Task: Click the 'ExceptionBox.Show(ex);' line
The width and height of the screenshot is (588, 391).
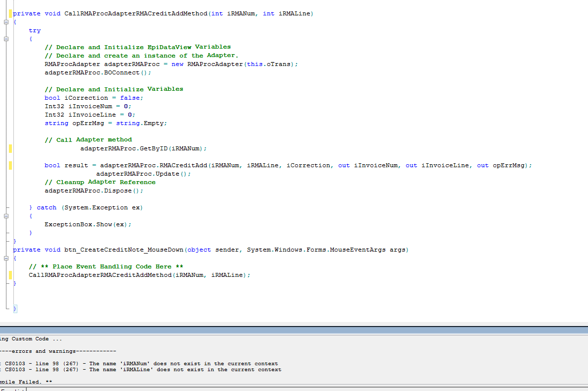Action: pos(88,224)
